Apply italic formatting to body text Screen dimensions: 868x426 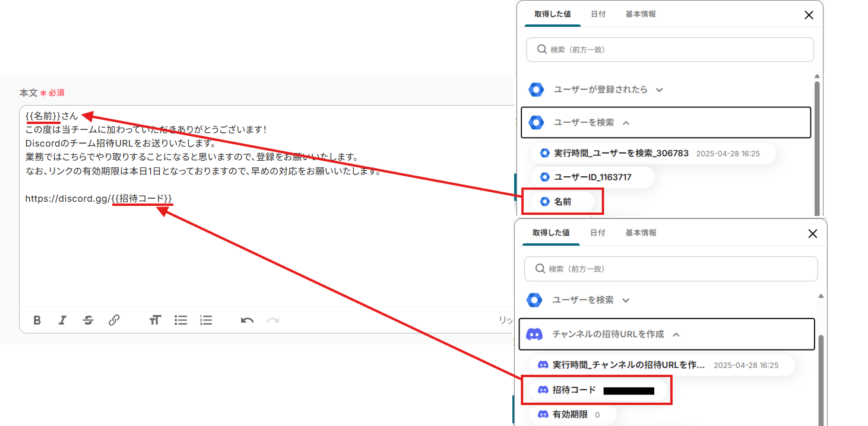click(x=62, y=320)
